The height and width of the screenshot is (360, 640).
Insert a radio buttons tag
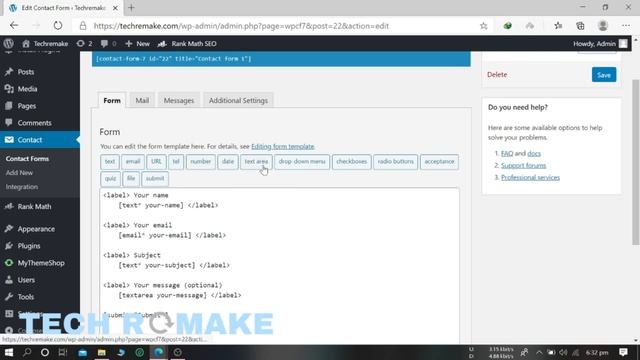(396, 162)
